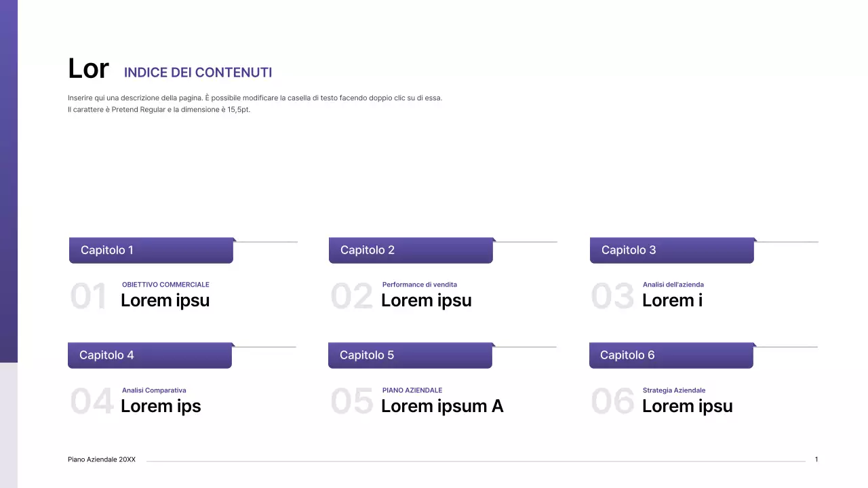Select the large "Lor" title text
The image size is (868, 488).
pyautogui.click(x=88, y=68)
